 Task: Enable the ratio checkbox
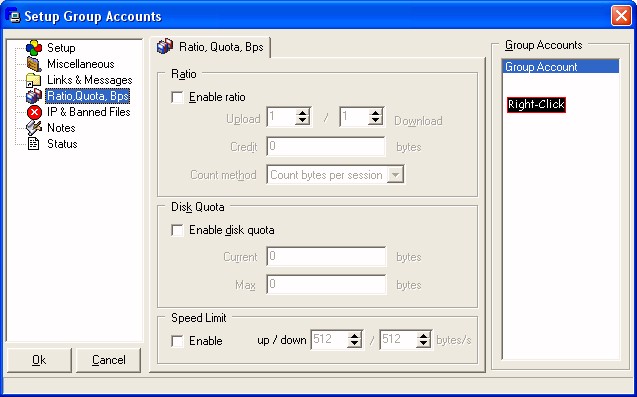(177, 98)
